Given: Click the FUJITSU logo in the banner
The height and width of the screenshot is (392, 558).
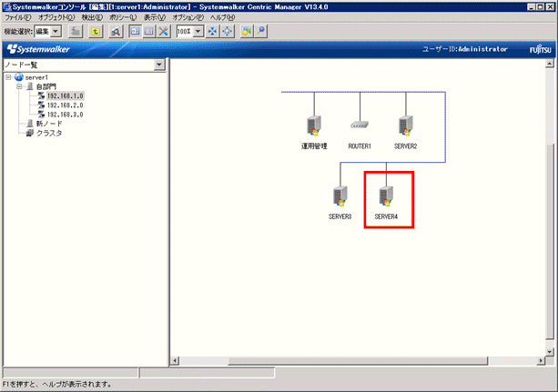Looking at the screenshot, I should click(540, 49).
